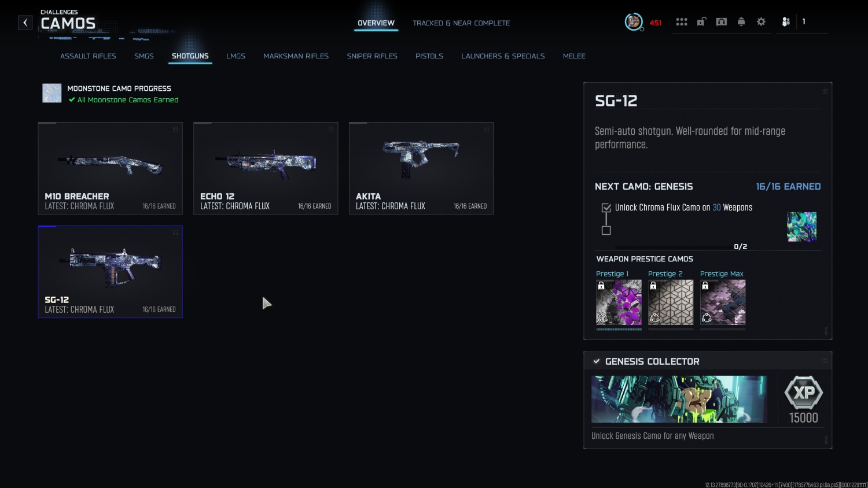
Task: Click the grip icon on Akita card
Action: point(487,130)
